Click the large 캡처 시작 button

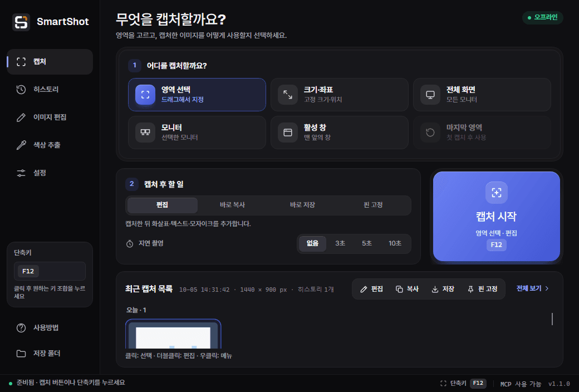coord(496,217)
